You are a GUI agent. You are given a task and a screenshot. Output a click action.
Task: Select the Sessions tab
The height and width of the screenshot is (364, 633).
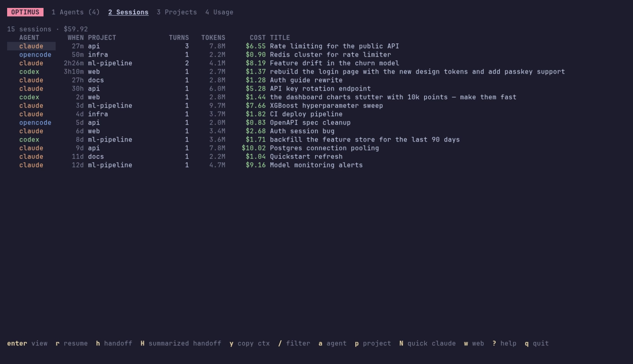[x=128, y=12]
